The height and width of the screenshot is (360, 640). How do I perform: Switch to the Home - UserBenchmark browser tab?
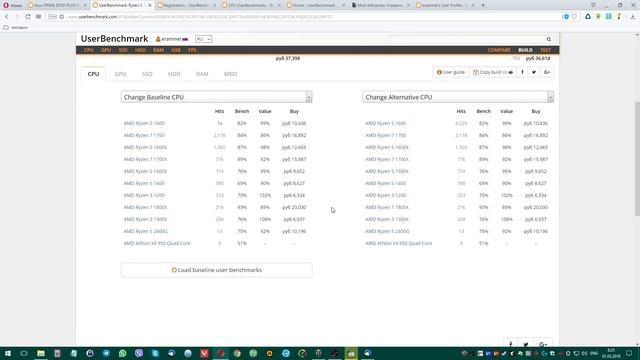click(315, 5)
